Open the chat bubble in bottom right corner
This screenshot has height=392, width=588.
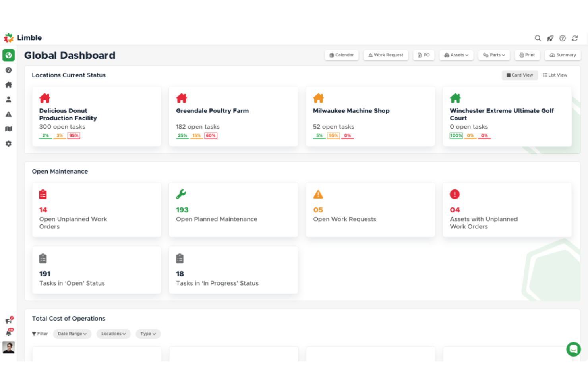tap(573, 349)
